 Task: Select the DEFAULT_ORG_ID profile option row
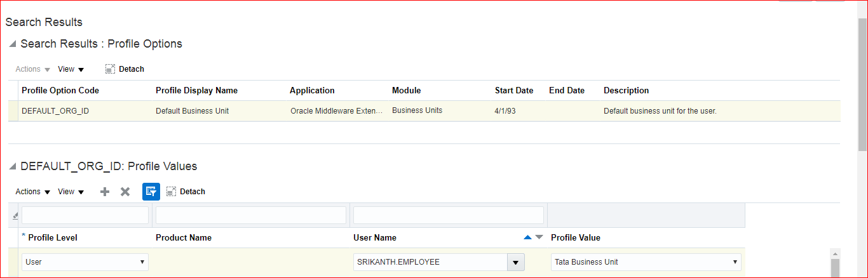point(55,111)
